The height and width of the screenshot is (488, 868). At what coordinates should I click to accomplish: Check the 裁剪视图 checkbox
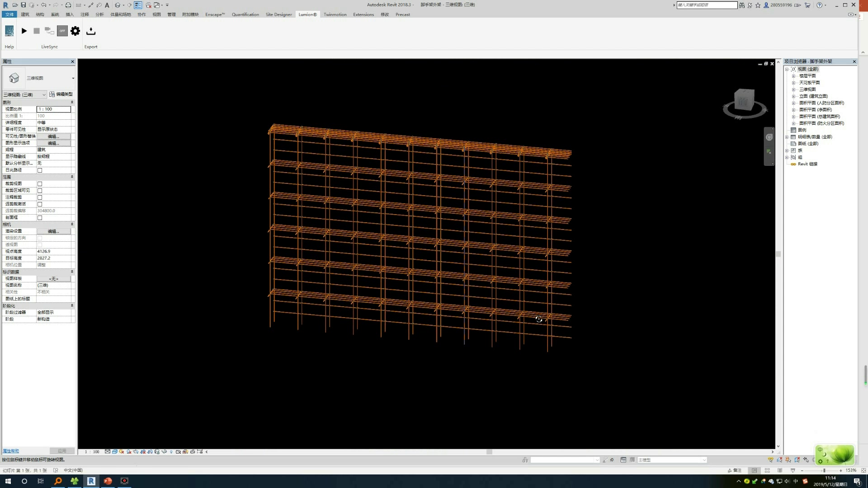pyautogui.click(x=40, y=184)
